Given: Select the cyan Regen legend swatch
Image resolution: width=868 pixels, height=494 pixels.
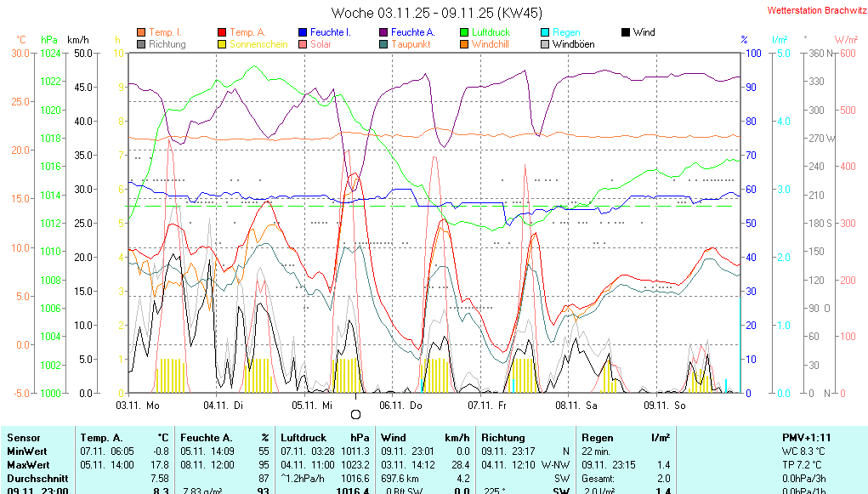Looking at the screenshot, I should 545,32.
